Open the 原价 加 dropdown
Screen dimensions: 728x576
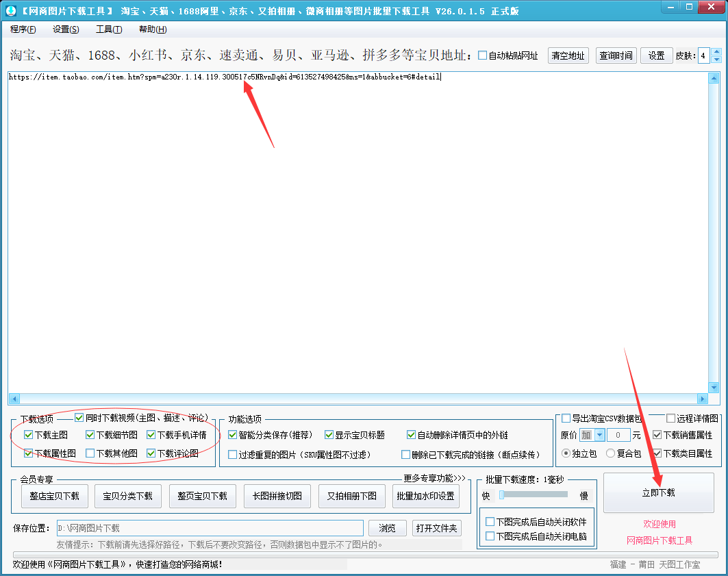coord(600,435)
